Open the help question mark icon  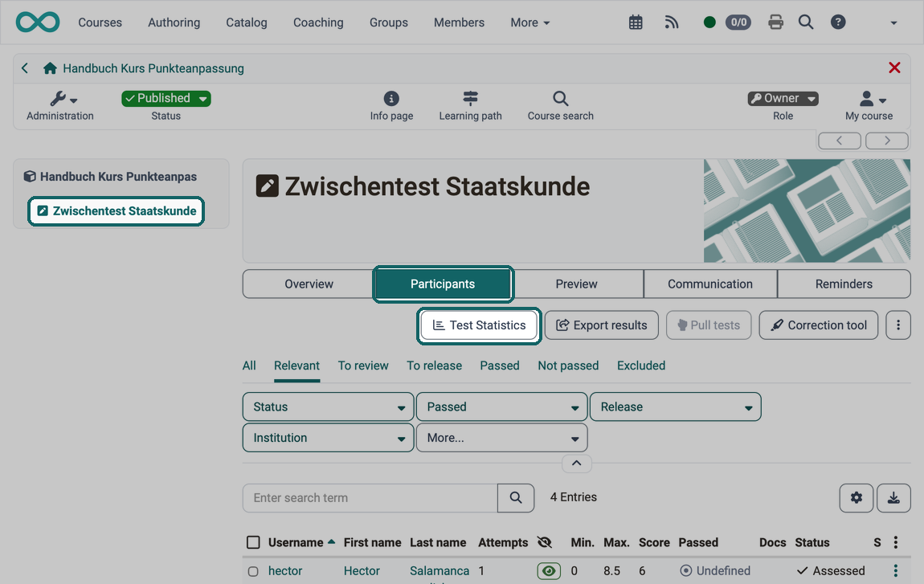click(x=838, y=22)
